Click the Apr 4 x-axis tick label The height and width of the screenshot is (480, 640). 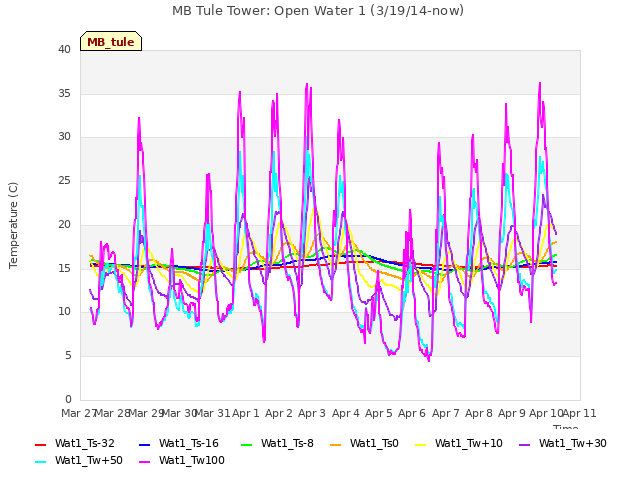[345, 413]
